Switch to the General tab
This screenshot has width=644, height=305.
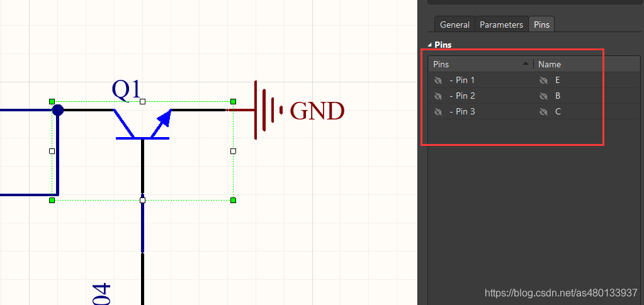tap(455, 25)
